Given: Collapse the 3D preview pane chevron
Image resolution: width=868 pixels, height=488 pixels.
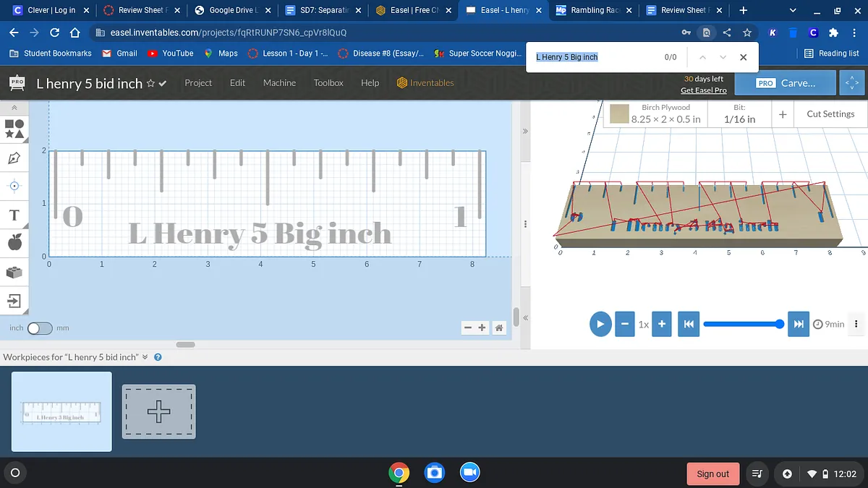Looking at the screenshot, I should pyautogui.click(x=526, y=131).
